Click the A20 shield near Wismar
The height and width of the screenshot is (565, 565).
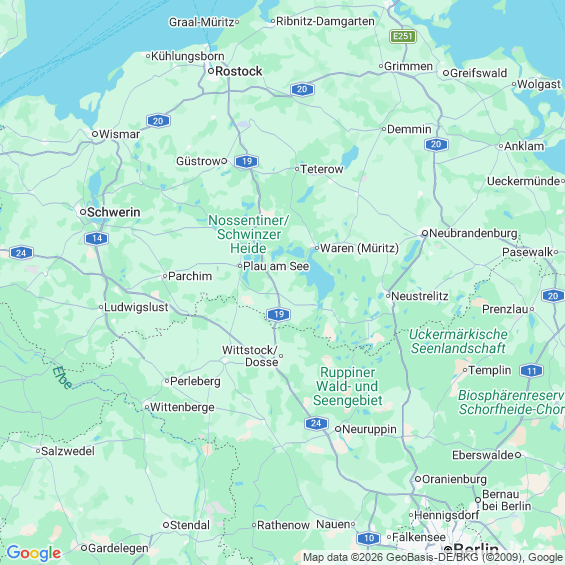tap(158, 121)
